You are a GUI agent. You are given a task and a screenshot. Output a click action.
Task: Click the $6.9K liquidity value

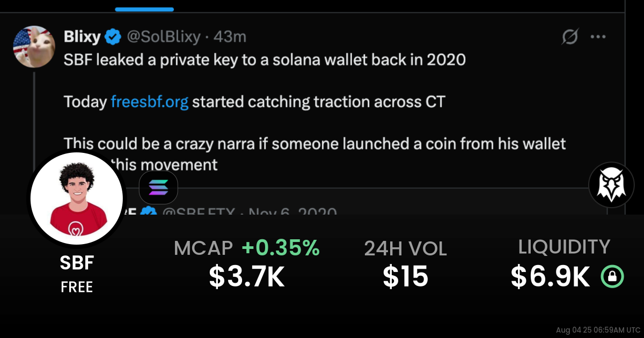point(551,277)
